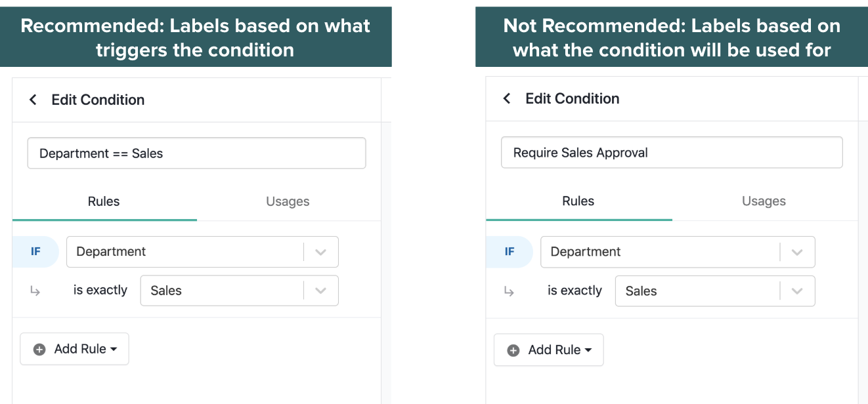868x404 pixels.
Task: Go back using arrow in Not Recommended panel
Action: [x=506, y=98]
